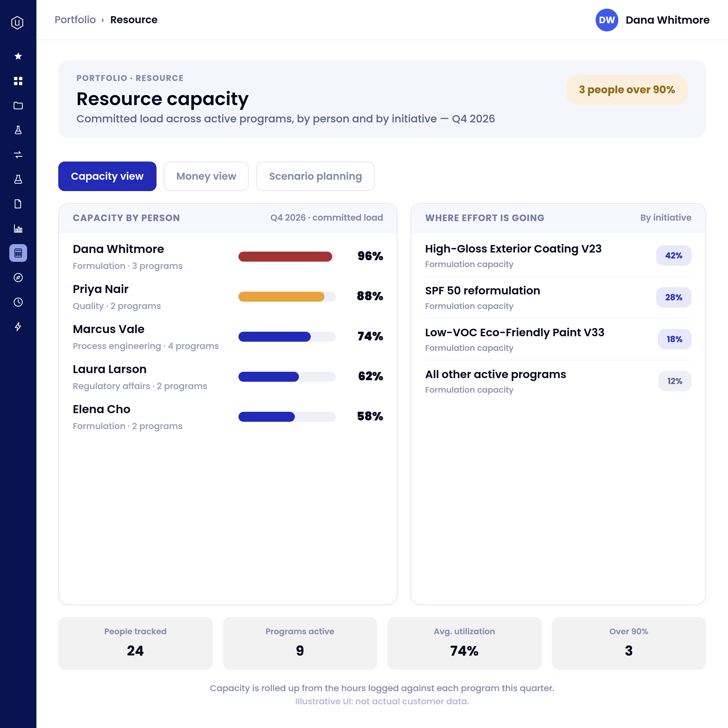Image resolution: width=728 pixels, height=728 pixels.
Task: Click the 28% initiative badge
Action: (x=674, y=297)
